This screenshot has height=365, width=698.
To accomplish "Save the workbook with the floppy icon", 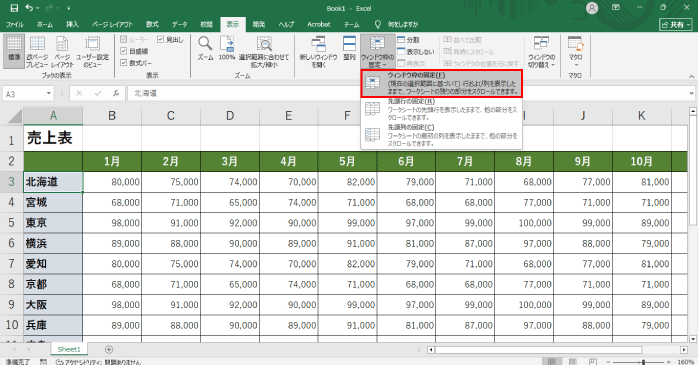I will (x=14, y=8).
